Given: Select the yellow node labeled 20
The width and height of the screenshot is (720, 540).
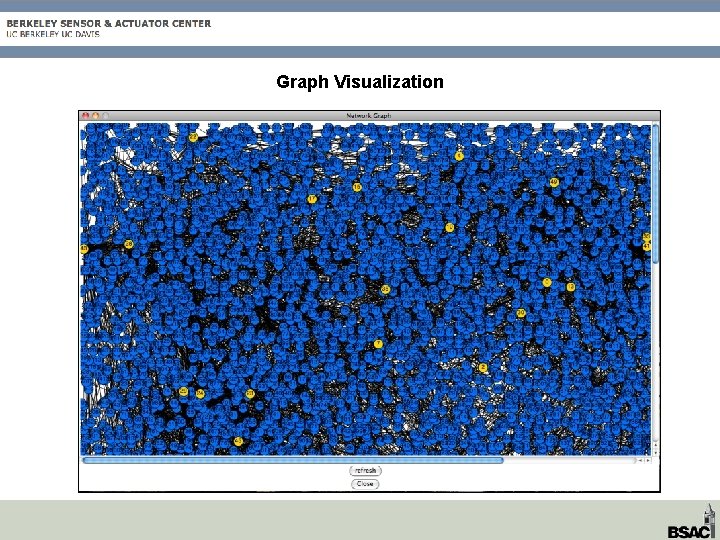Looking at the screenshot, I should coord(521,313).
